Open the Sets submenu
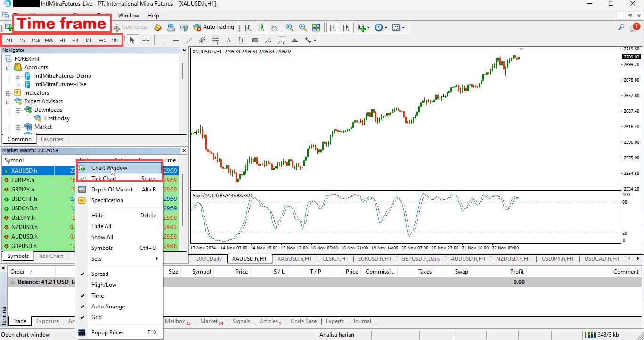Image resolution: width=644 pixels, height=340 pixels. [x=119, y=259]
